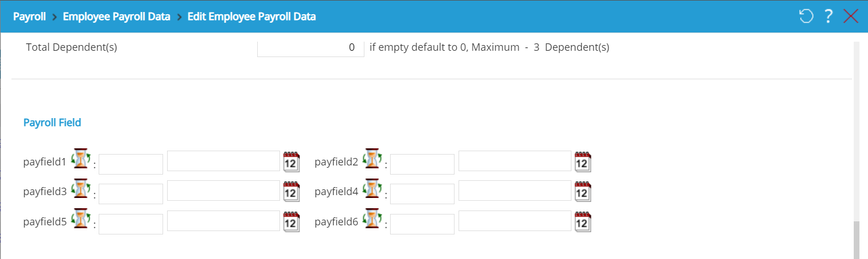Click the hourglass icon beside payfield4

coord(372,188)
